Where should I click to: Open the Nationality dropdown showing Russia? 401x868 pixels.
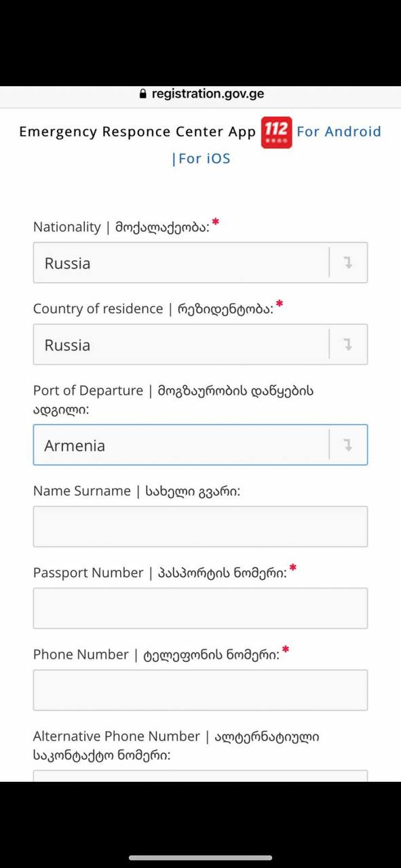200,263
